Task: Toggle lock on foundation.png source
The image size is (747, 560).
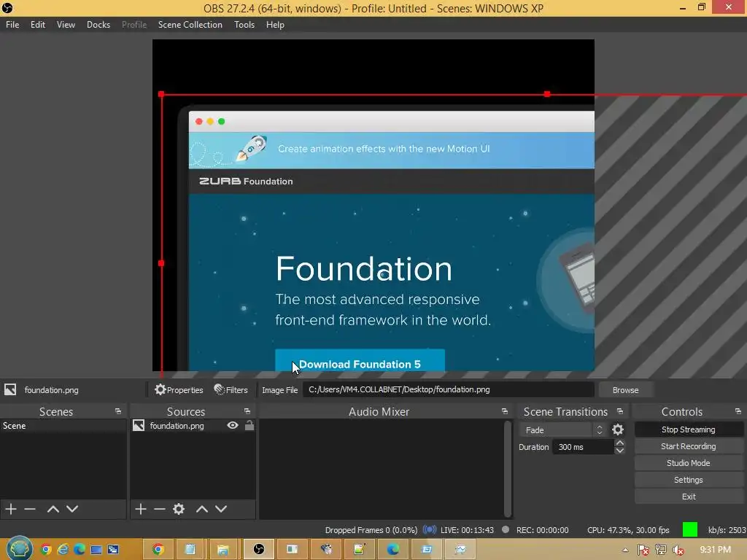Action: [249, 425]
